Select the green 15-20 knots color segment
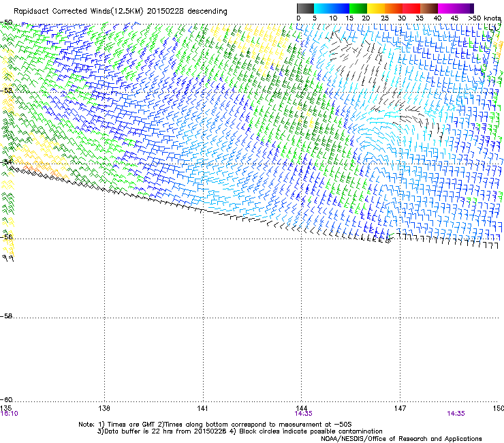The image size is (504, 443). (358, 8)
